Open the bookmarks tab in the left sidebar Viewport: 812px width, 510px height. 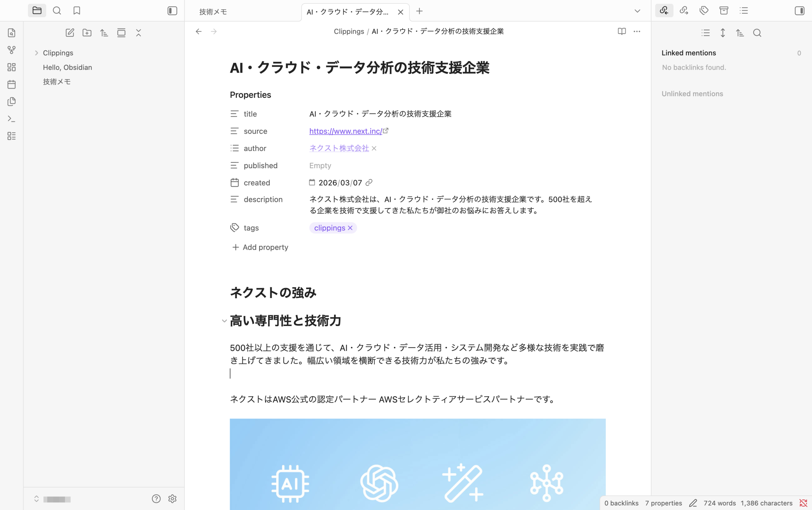(77, 11)
